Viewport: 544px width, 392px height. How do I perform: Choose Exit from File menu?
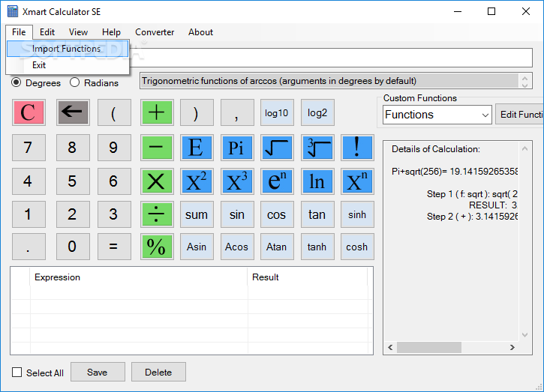coord(68,64)
